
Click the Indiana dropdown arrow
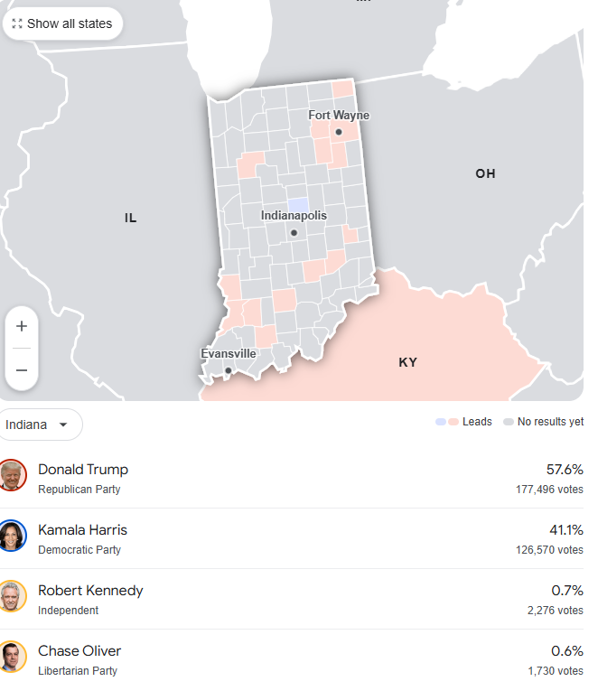tap(63, 425)
